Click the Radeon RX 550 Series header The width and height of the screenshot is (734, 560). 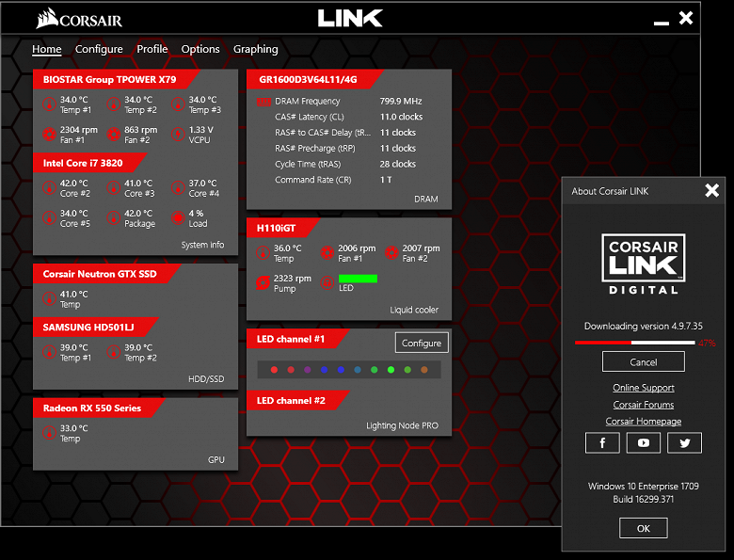click(99, 408)
